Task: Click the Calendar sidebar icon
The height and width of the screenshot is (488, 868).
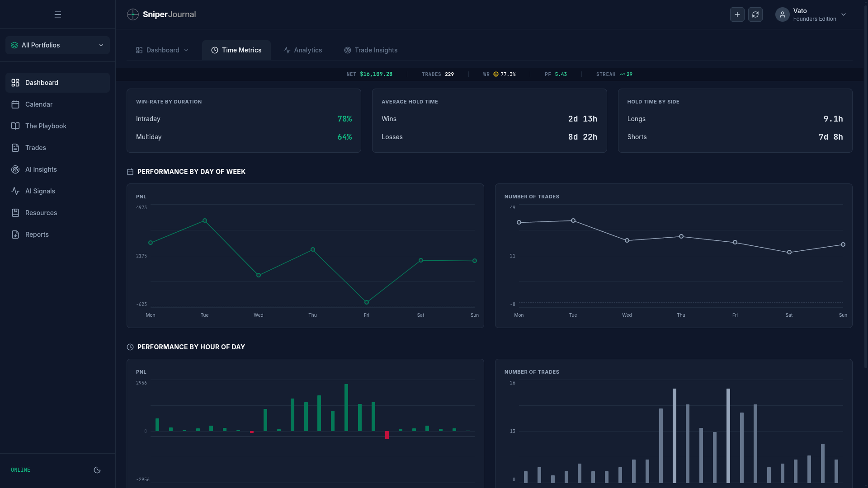Action: 15,104
